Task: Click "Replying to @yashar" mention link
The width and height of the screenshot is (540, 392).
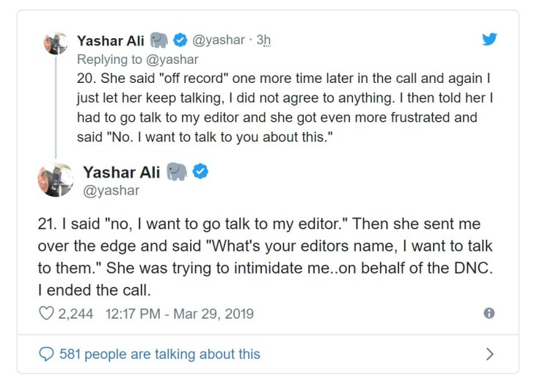Action: pos(137,59)
